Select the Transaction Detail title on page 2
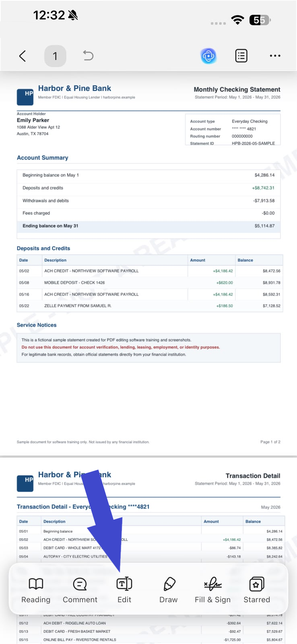The width and height of the screenshot is (297, 644). coord(253,476)
